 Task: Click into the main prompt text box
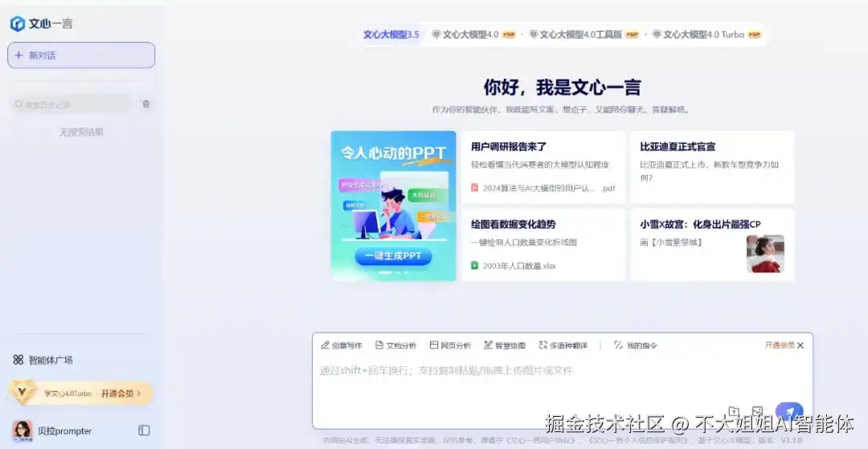click(x=563, y=382)
